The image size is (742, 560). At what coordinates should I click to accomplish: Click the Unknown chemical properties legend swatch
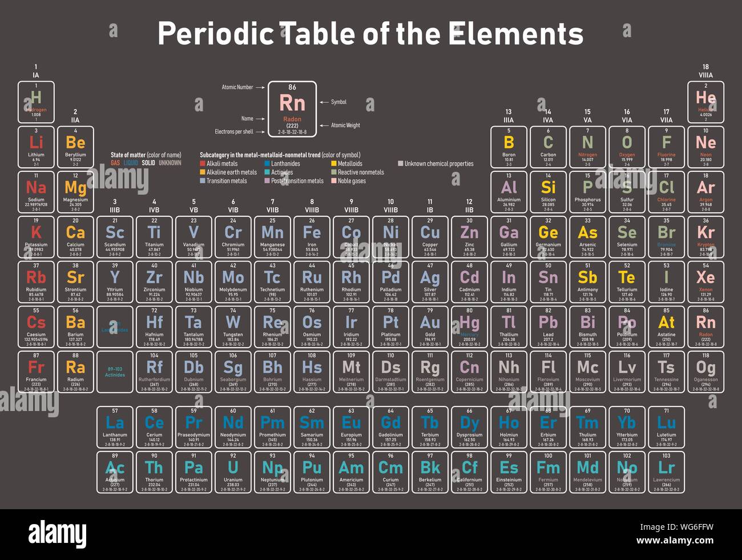click(x=401, y=164)
